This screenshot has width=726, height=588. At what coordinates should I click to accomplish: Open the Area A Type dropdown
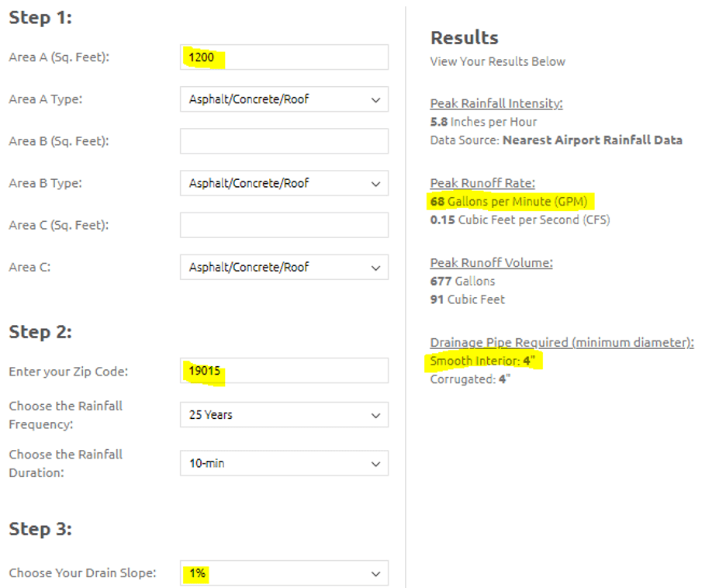click(x=284, y=99)
